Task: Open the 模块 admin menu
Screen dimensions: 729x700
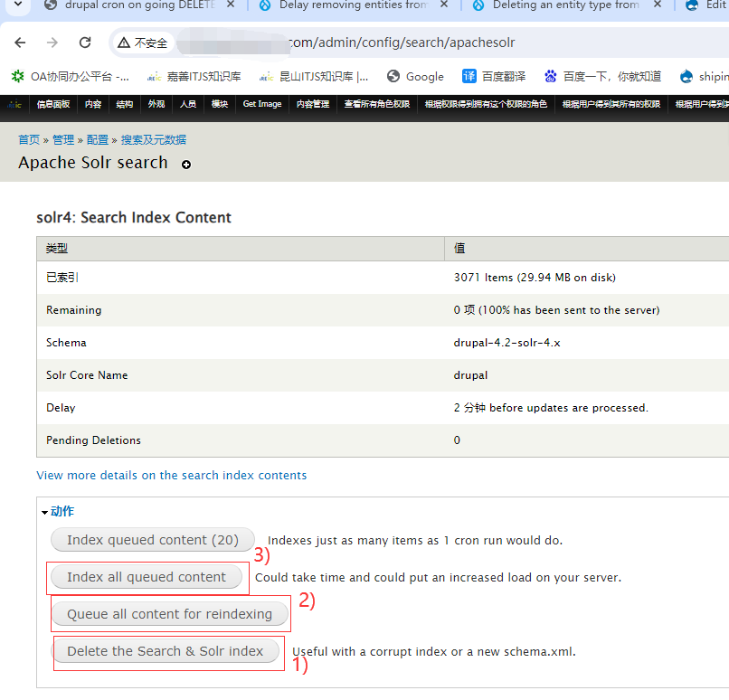Action: (220, 104)
